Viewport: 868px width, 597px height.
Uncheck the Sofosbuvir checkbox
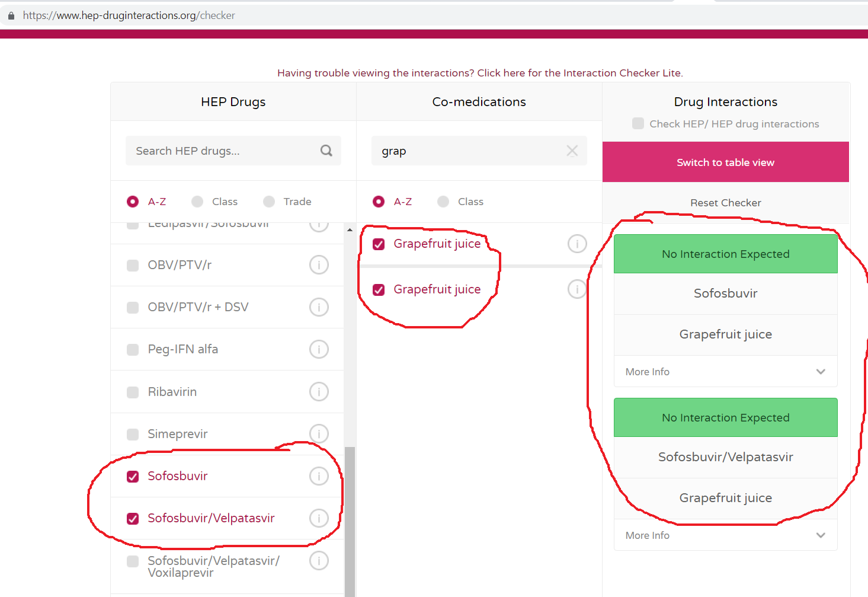tap(133, 477)
